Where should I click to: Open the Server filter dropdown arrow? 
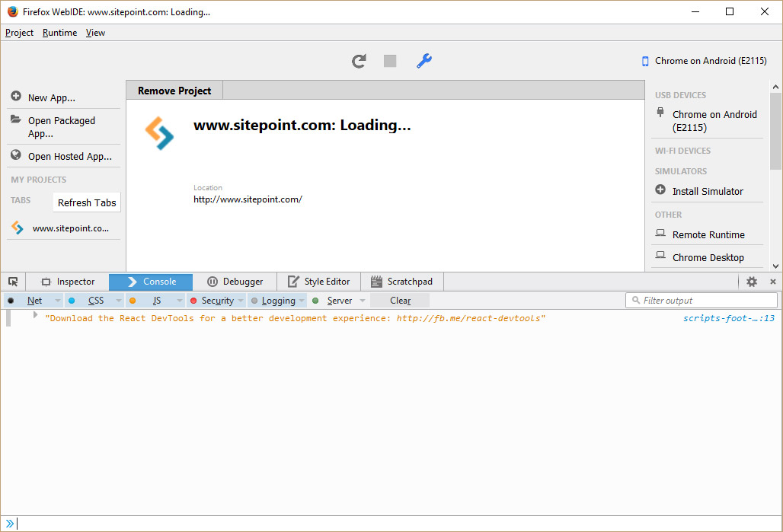point(363,301)
